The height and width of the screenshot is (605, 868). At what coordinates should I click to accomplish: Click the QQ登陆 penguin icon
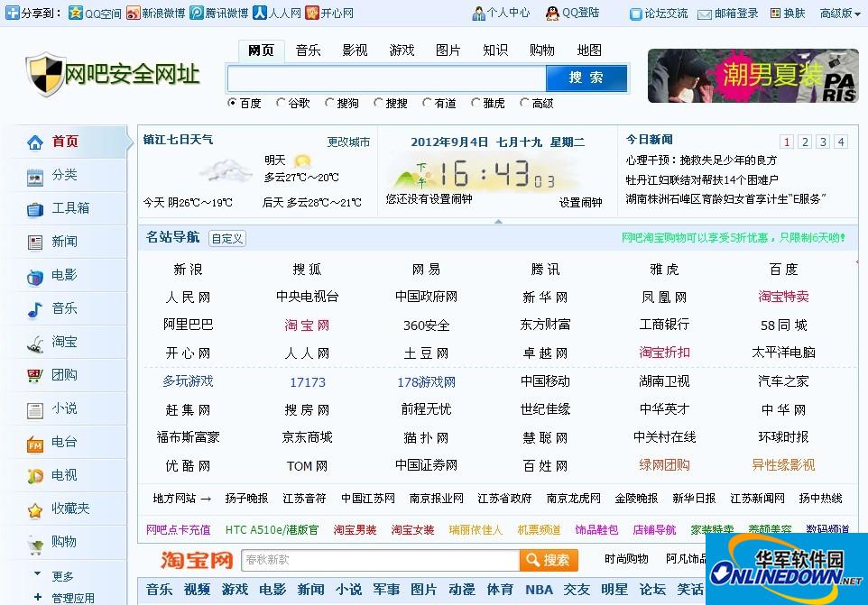coord(552,14)
